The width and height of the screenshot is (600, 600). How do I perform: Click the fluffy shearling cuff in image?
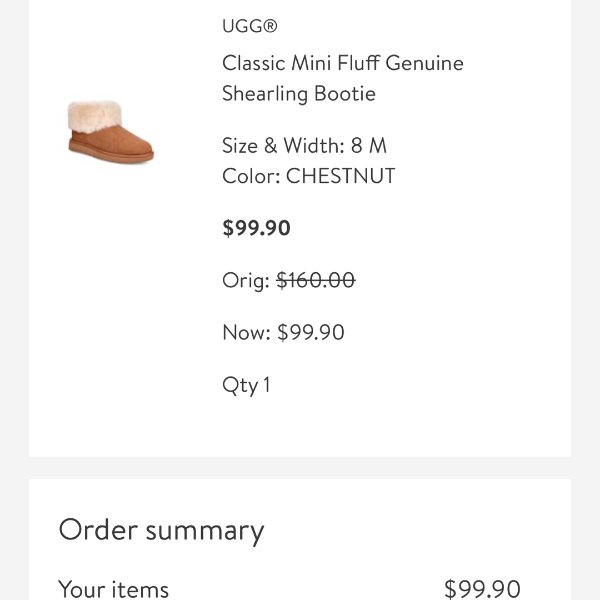click(95, 116)
